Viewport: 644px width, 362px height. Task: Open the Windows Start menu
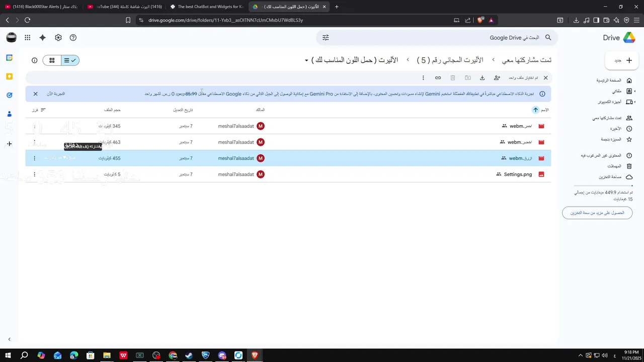(x=8, y=355)
